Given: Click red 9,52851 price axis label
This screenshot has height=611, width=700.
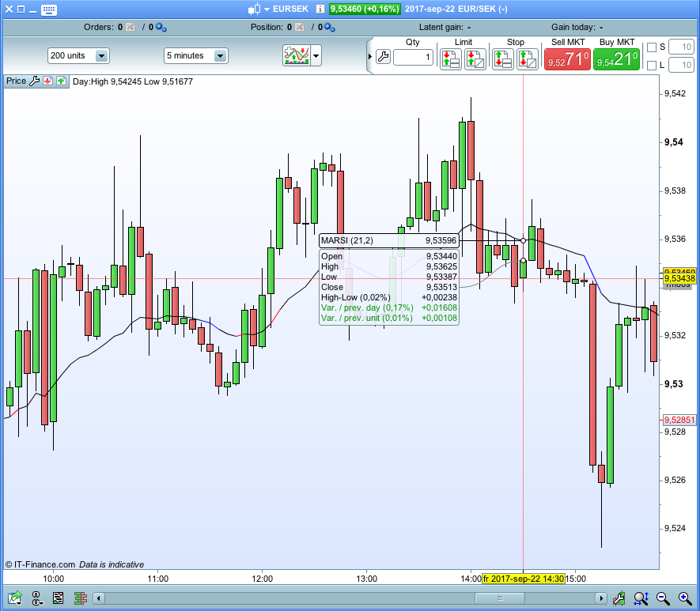Looking at the screenshot, I should tap(679, 420).
